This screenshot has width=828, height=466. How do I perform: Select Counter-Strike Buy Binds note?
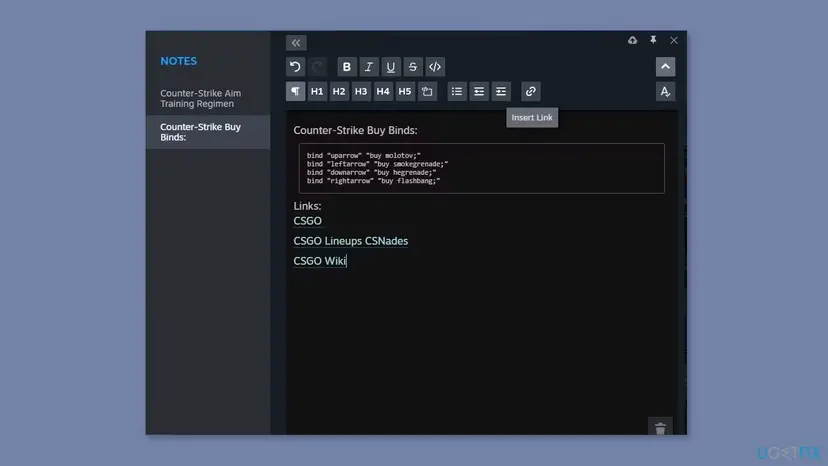(208, 132)
